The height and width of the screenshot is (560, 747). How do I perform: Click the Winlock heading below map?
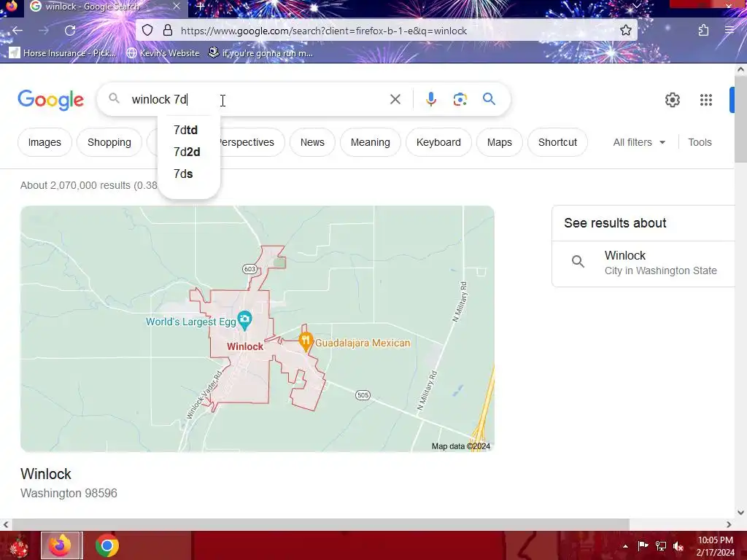tap(46, 474)
